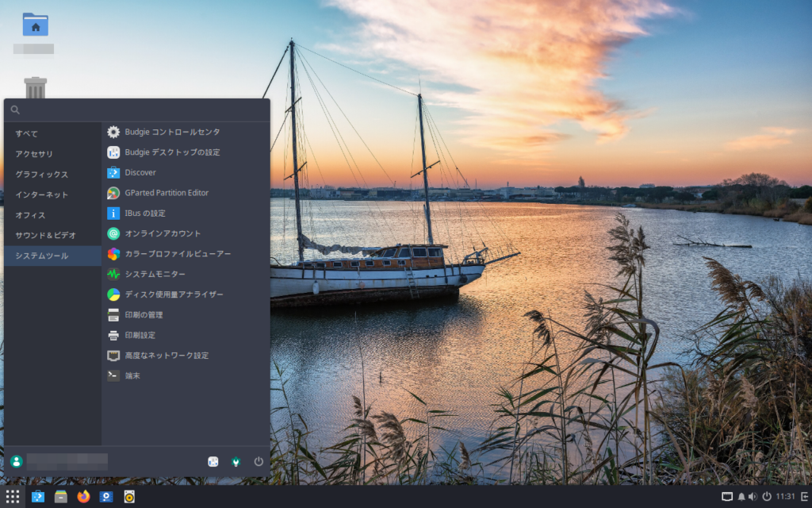This screenshot has width=812, height=508.
Task: Click the wired network tray icon
Action: [726, 497]
